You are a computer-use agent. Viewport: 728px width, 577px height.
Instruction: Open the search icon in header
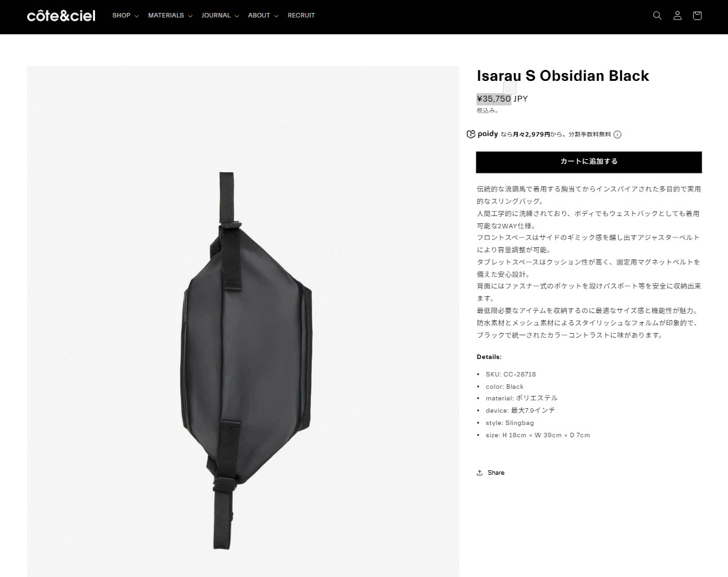click(x=657, y=16)
